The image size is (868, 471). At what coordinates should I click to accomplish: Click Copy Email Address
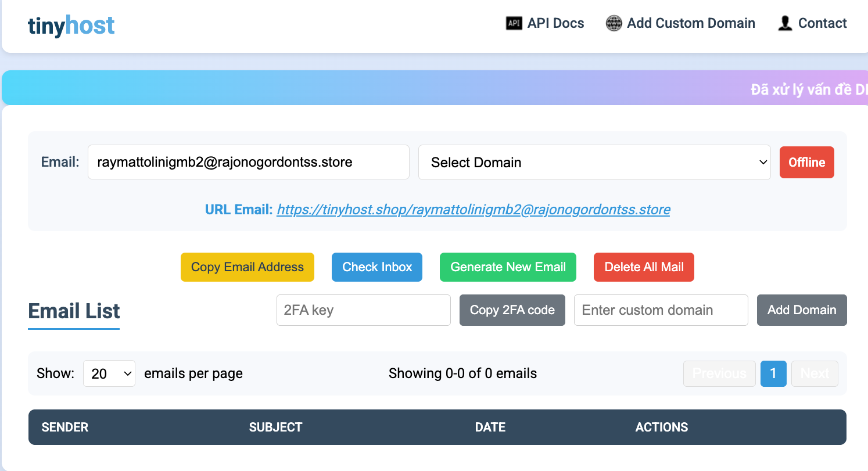[x=247, y=267]
